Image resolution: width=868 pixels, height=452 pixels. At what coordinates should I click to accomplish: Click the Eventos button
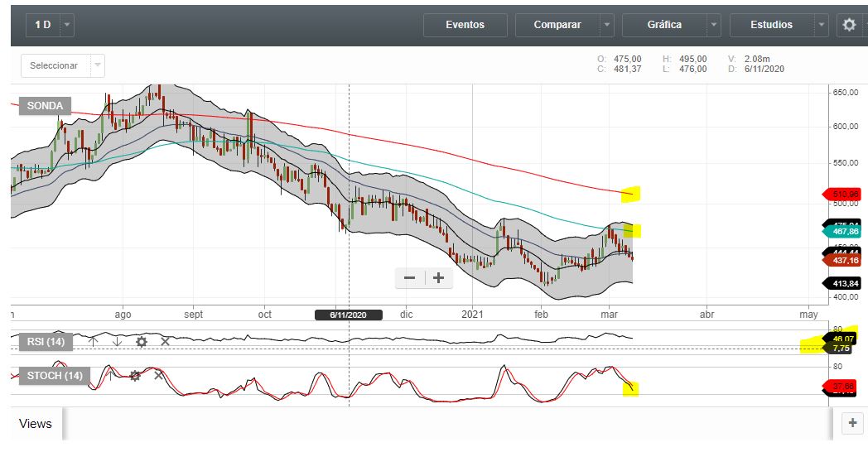point(465,25)
